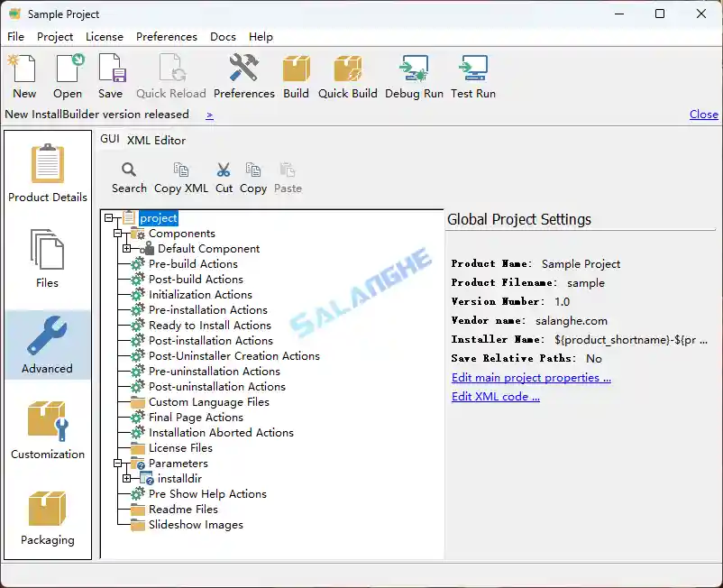Click the 'salanghe.com' vendor name value
The height and width of the screenshot is (588, 723).
[572, 320]
